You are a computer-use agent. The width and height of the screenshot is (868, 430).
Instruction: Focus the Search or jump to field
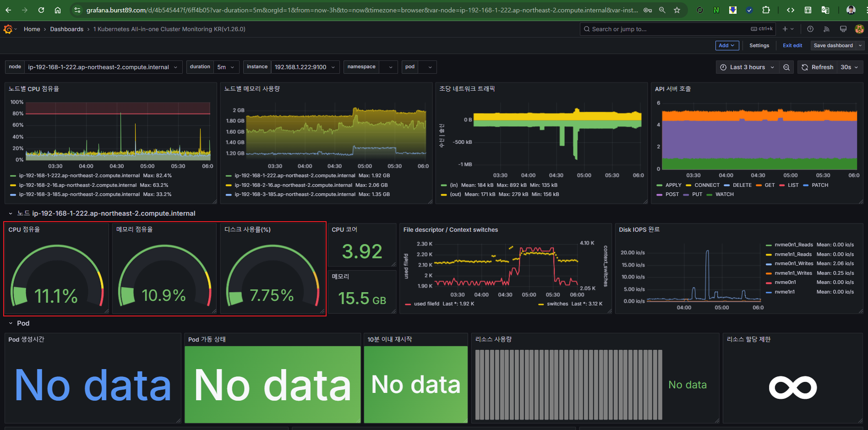click(x=678, y=29)
